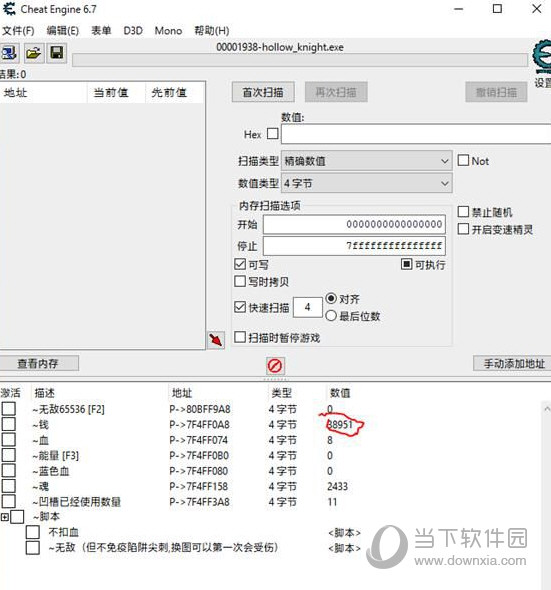The image size is (551, 590).
Task: Activate the ~能量 [F3] entry checkbox
Action: tap(9, 455)
